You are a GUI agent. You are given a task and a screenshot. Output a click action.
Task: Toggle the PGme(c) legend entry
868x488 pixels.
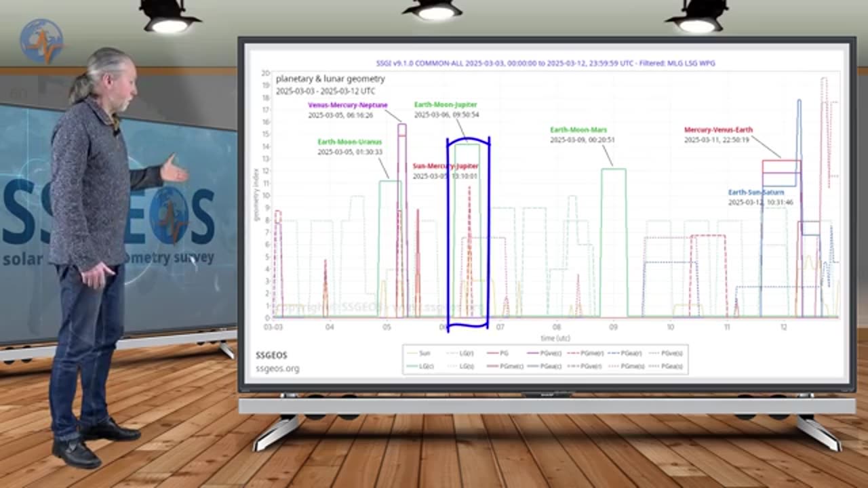click(505, 366)
